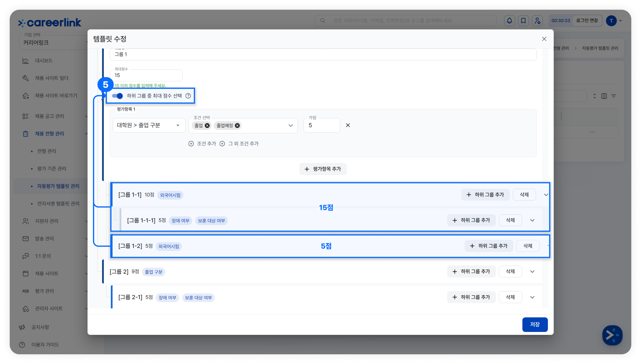Click the 저장 button

click(x=535, y=324)
